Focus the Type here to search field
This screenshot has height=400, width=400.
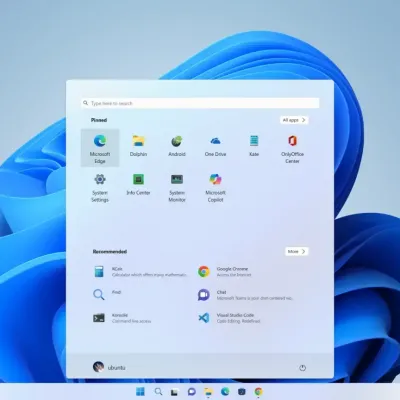coord(200,103)
